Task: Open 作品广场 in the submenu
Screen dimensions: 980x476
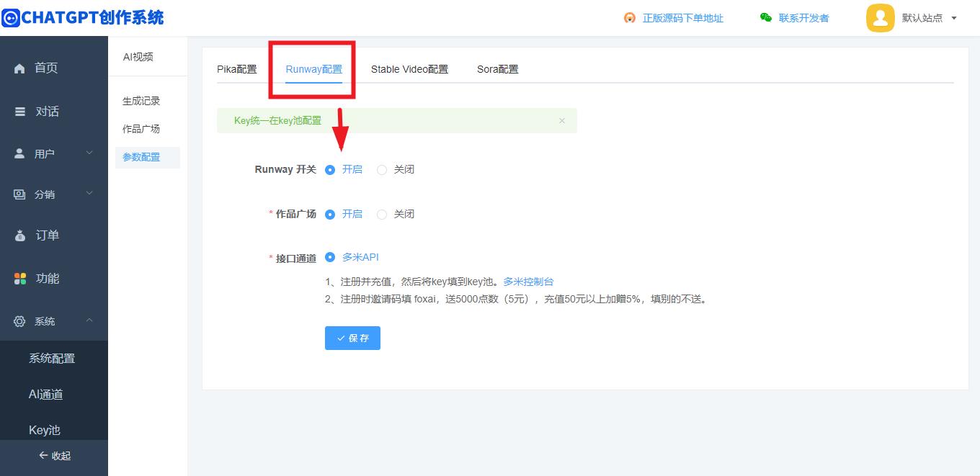Action: 141,130
